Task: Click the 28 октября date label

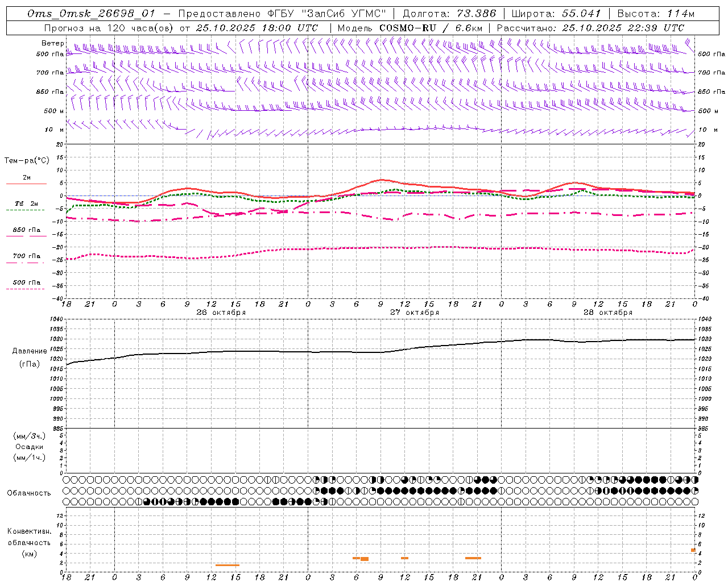Action: point(608,312)
